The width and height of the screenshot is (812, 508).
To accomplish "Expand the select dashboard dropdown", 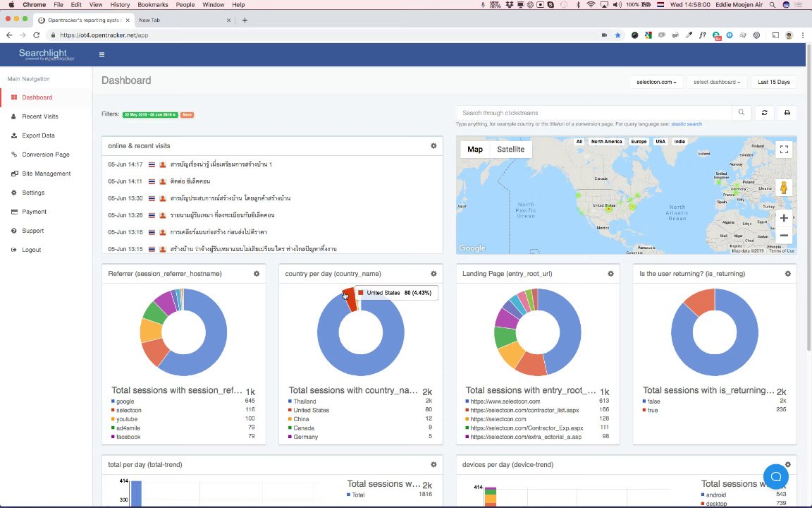I will pos(717,82).
